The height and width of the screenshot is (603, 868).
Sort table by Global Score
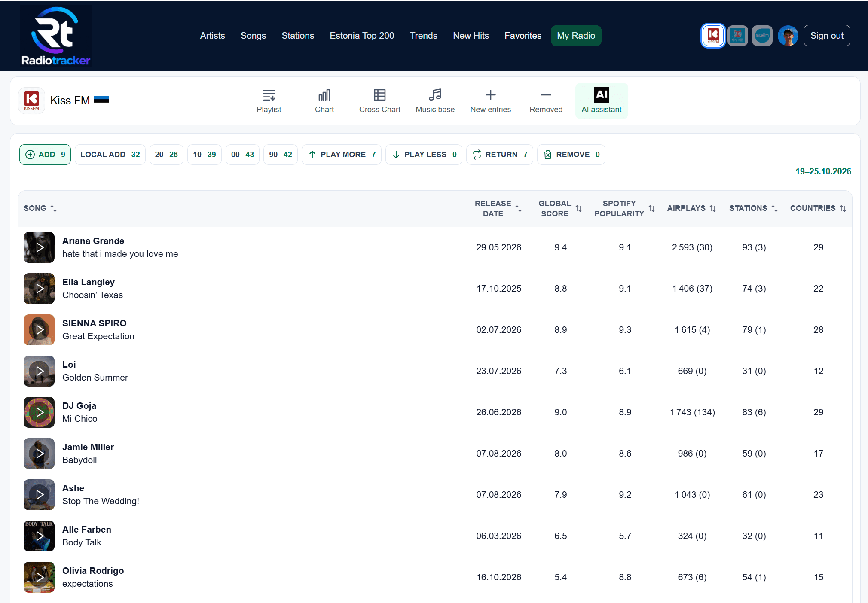560,208
